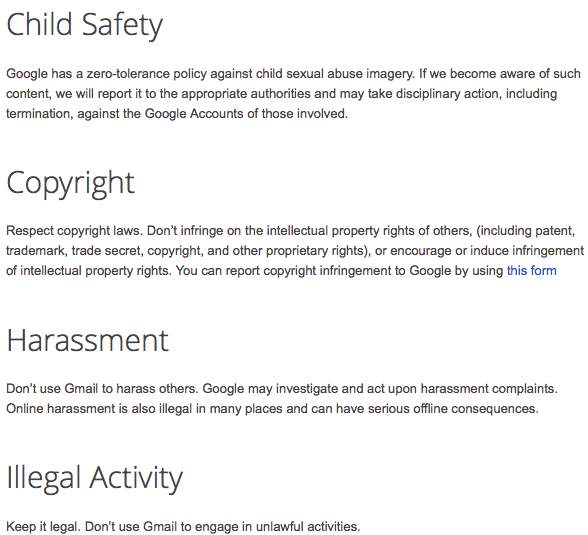Click the Copyright section heading

click(x=70, y=184)
